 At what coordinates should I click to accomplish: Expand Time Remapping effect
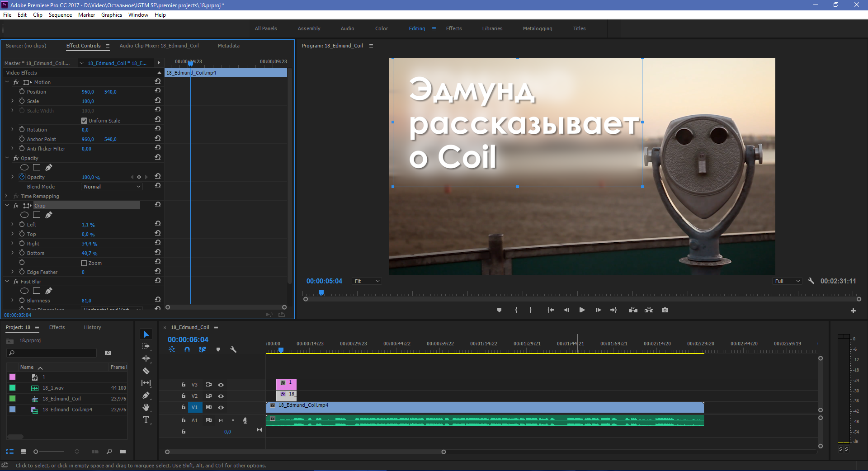point(6,196)
